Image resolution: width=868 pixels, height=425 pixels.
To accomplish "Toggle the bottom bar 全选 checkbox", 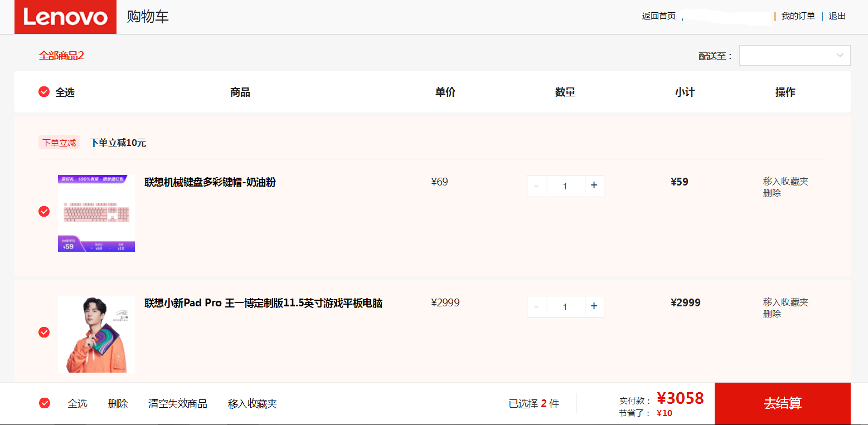I will click(x=45, y=403).
